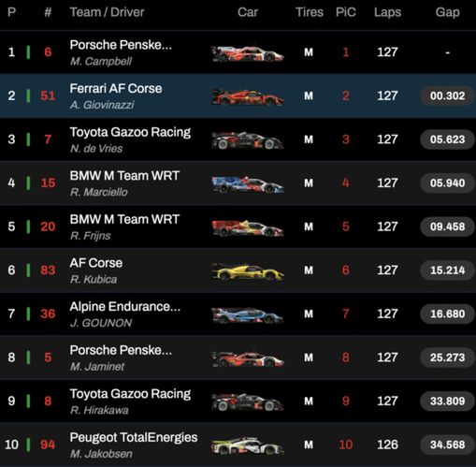The height and width of the screenshot is (467, 476).
Task: Sort by the Laps column header
Action: (387, 12)
